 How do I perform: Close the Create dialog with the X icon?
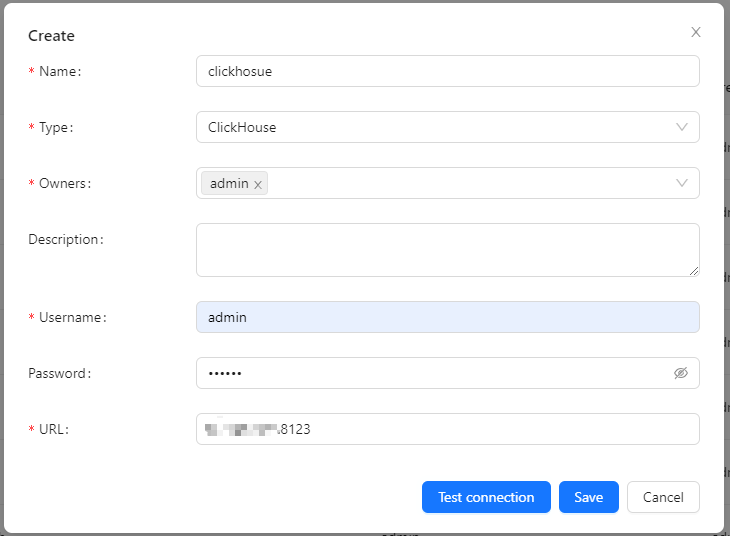tap(696, 32)
